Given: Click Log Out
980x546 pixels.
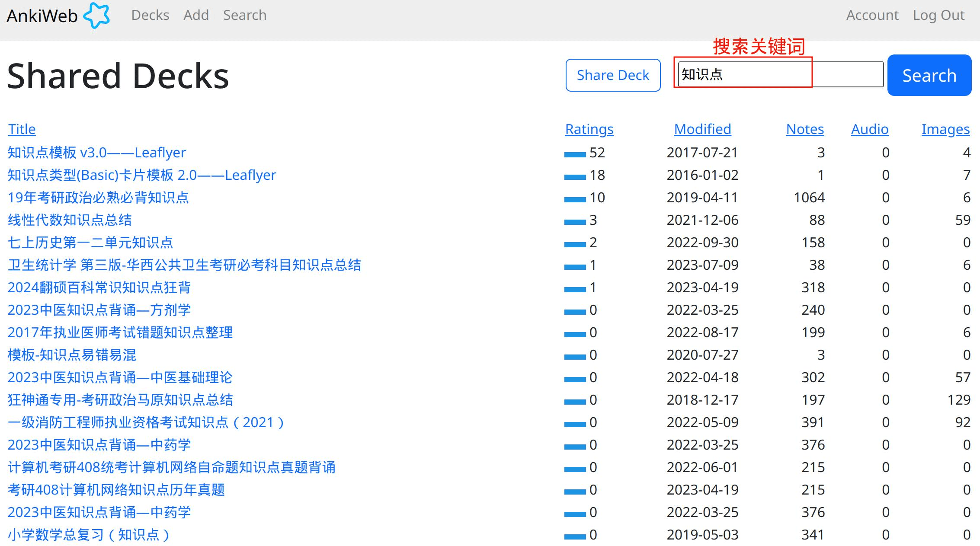Looking at the screenshot, I should pos(938,15).
